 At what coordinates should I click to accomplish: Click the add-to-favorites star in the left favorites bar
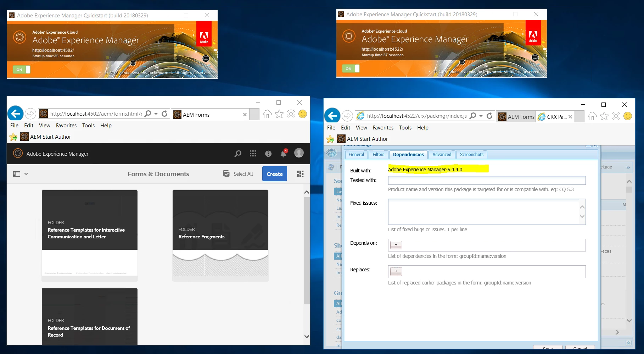[13, 137]
